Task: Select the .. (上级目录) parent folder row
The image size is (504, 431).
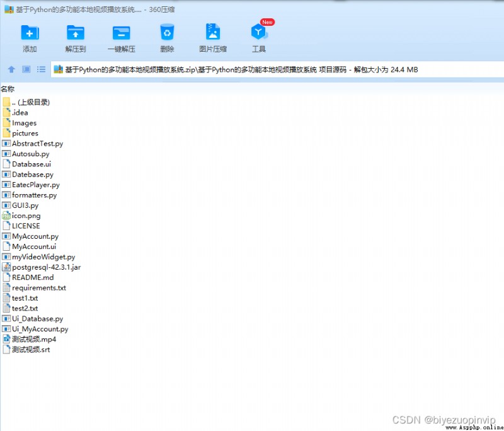Action: pos(26,102)
